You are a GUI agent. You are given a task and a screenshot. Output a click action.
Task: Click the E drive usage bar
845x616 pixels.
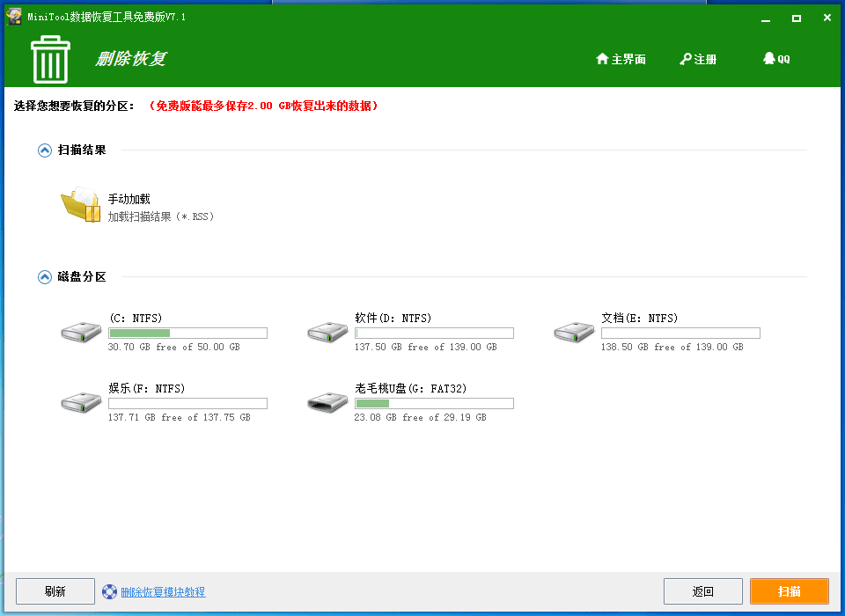(680, 333)
